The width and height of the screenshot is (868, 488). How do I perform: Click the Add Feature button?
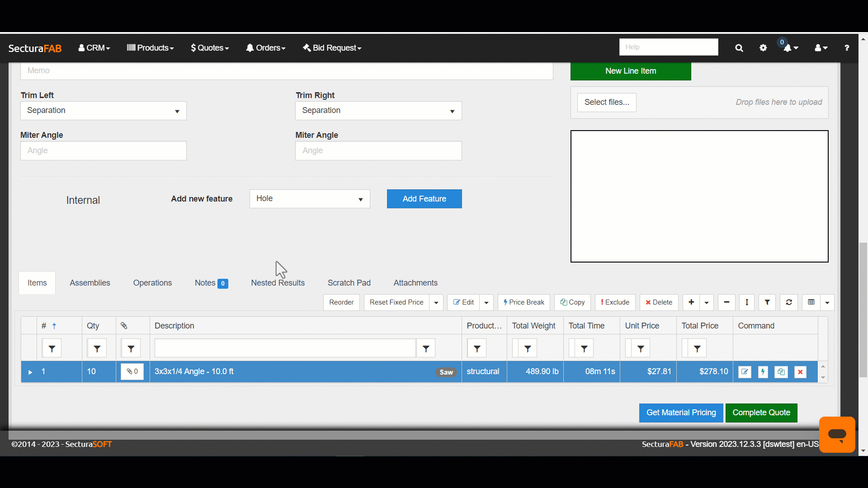click(424, 198)
